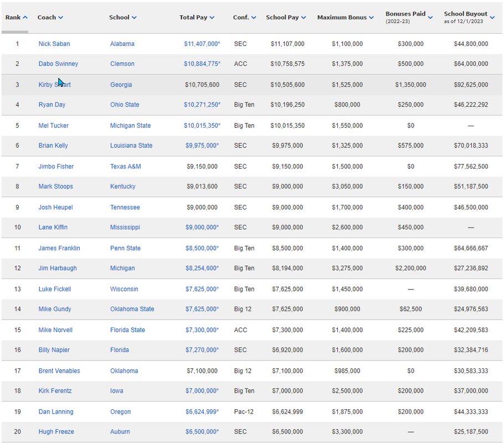Click total pay $10,271,250* for Ryan Day
504x443 pixels.
click(x=202, y=105)
